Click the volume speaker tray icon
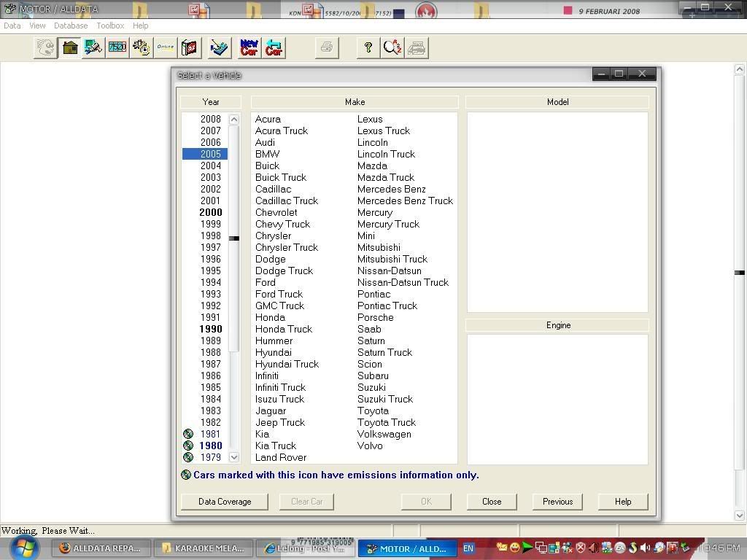 [645, 548]
